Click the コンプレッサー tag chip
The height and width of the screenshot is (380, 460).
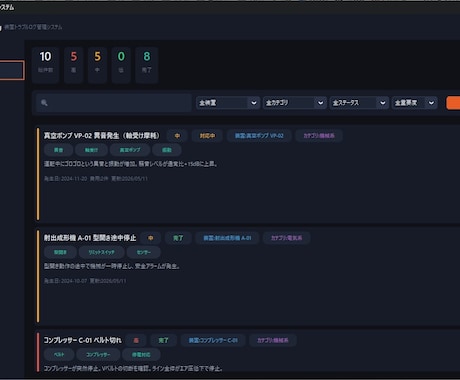(x=98, y=355)
